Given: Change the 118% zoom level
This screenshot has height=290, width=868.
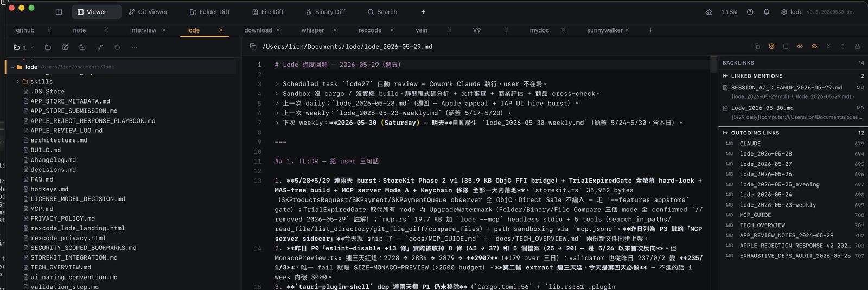Looking at the screenshot, I should pos(729,12).
